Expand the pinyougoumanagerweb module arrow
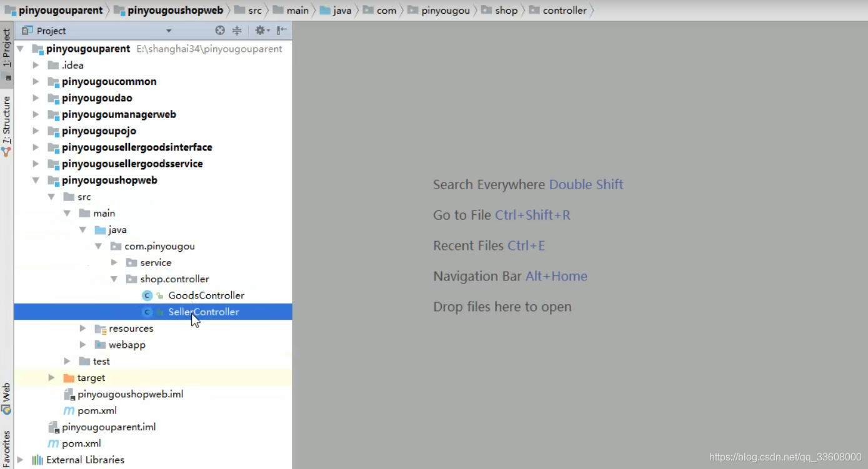The width and height of the screenshot is (868, 469). click(x=36, y=114)
